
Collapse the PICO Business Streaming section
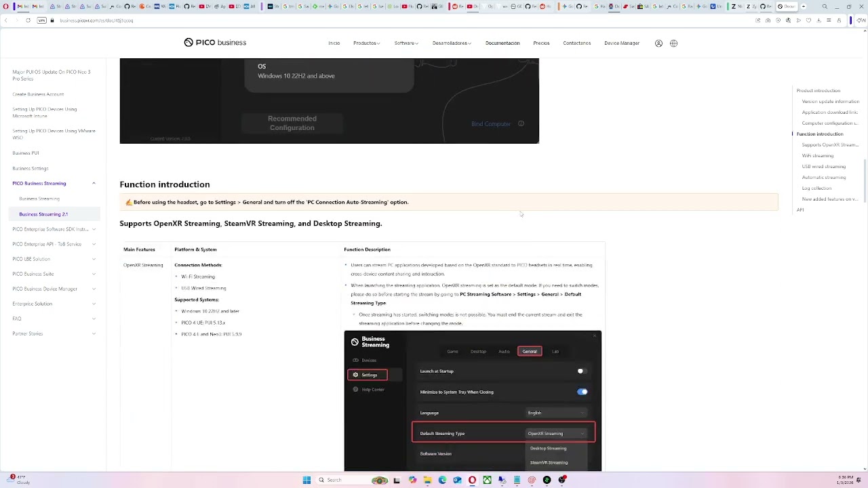point(94,184)
